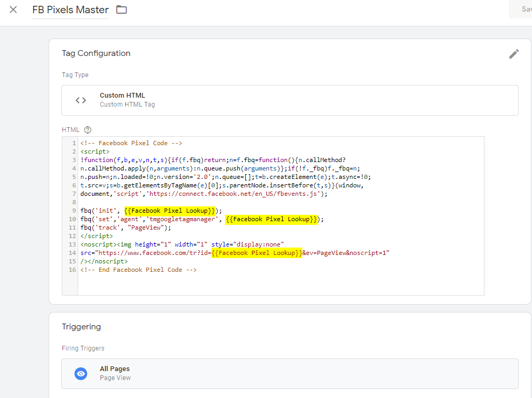Open the HTML help question mark icon

point(88,130)
